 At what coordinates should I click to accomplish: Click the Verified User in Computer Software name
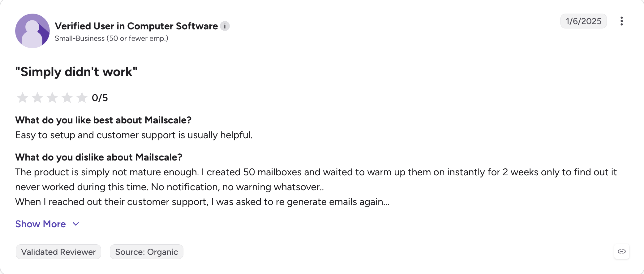(x=136, y=26)
